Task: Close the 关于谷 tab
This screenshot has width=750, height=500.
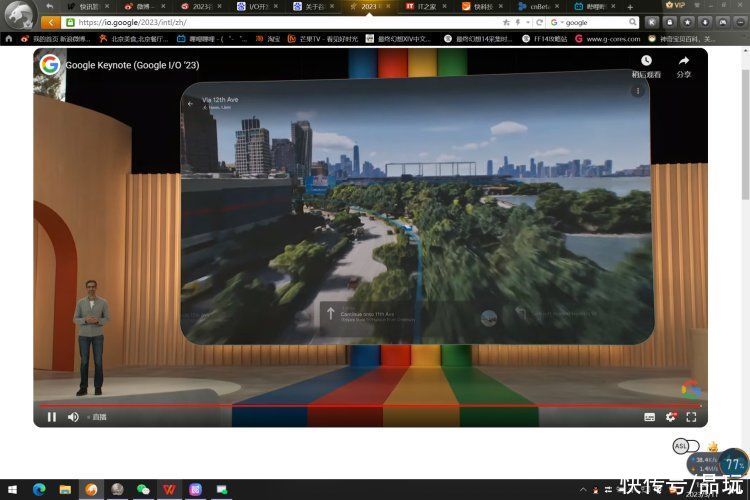Action: [x=332, y=6]
